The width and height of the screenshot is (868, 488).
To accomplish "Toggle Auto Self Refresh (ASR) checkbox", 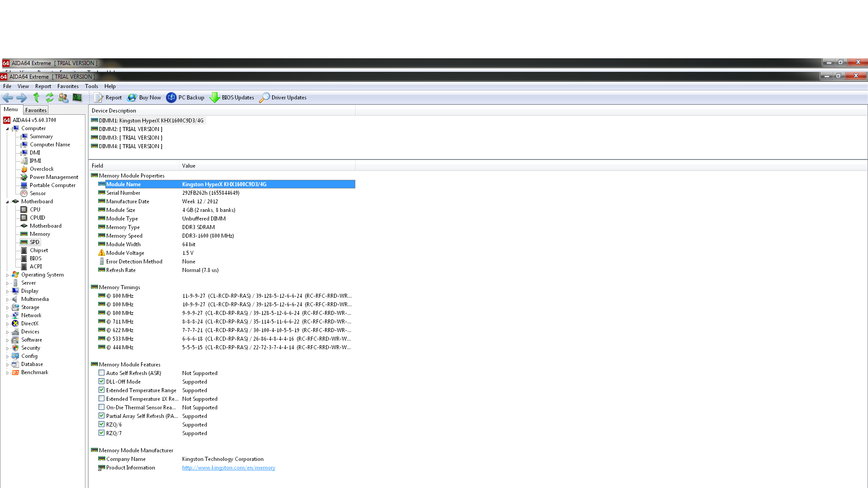I will click(101, 373).
